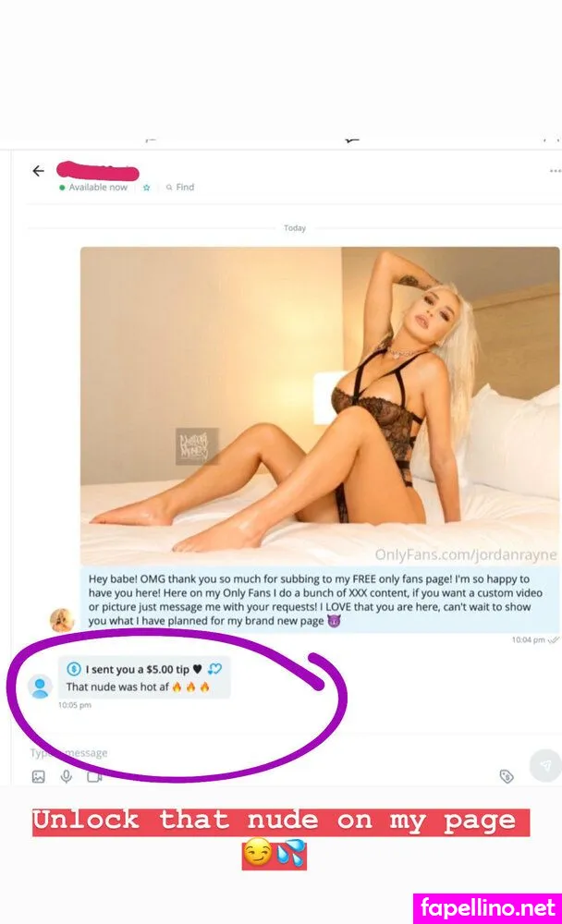This screenshot has height=924, width=562.
Task: Click the microphone voice message icon
Action: 66,777
